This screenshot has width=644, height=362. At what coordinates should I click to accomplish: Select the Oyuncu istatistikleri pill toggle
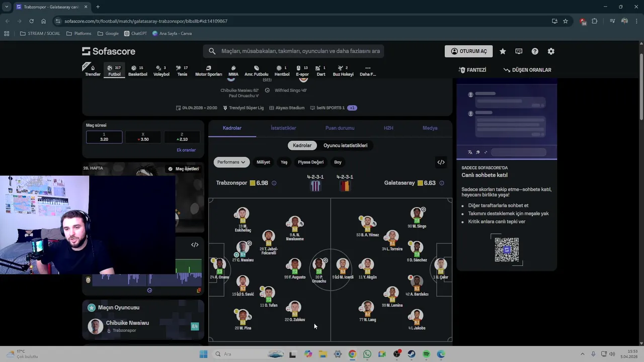click(x=345, y=145)
